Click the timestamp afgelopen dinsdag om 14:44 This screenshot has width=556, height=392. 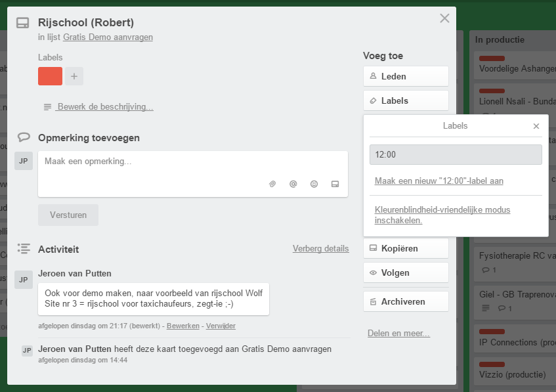coord(83,360)
